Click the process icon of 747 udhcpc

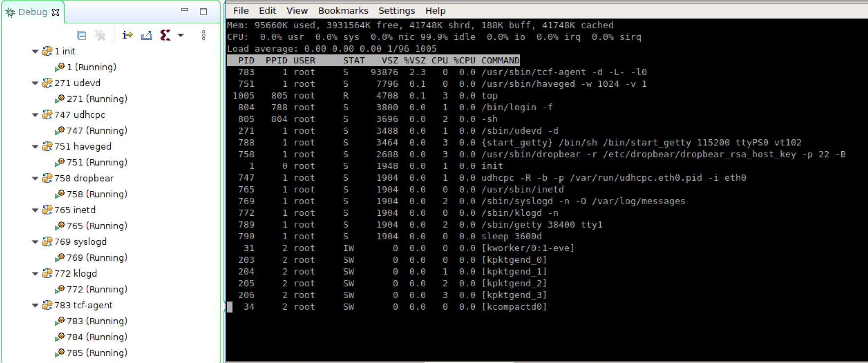coord(47,115)
